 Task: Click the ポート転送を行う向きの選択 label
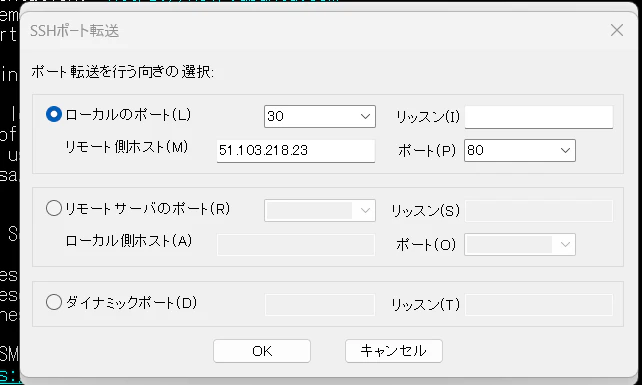pos(122,72)
